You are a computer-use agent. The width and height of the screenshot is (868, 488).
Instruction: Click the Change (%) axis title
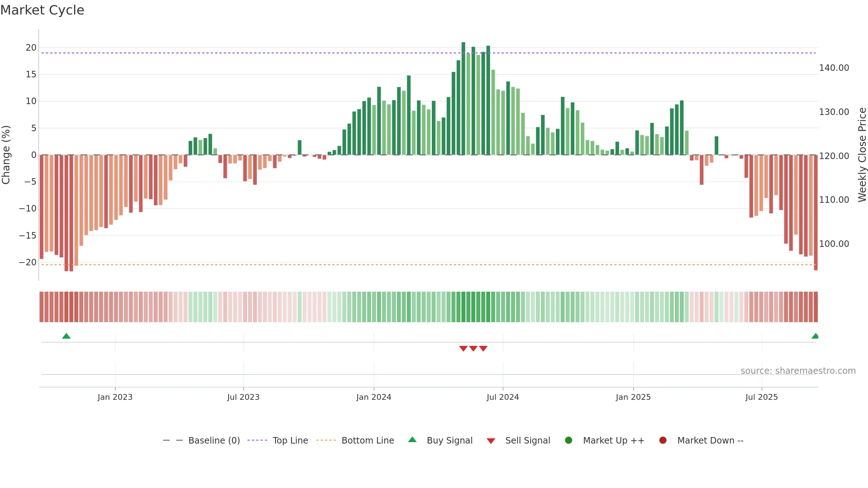tap(6, 155)
